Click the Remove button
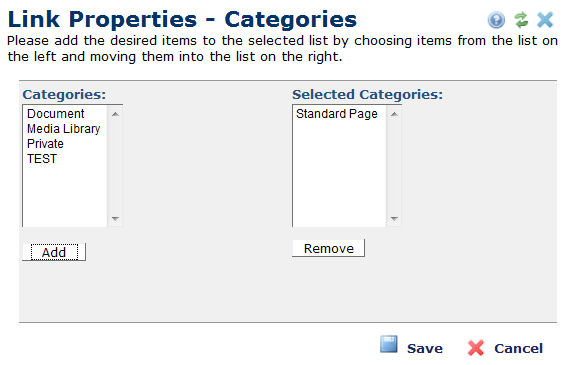This screenshot has width=570, height=365. click(x=329, y=248)
